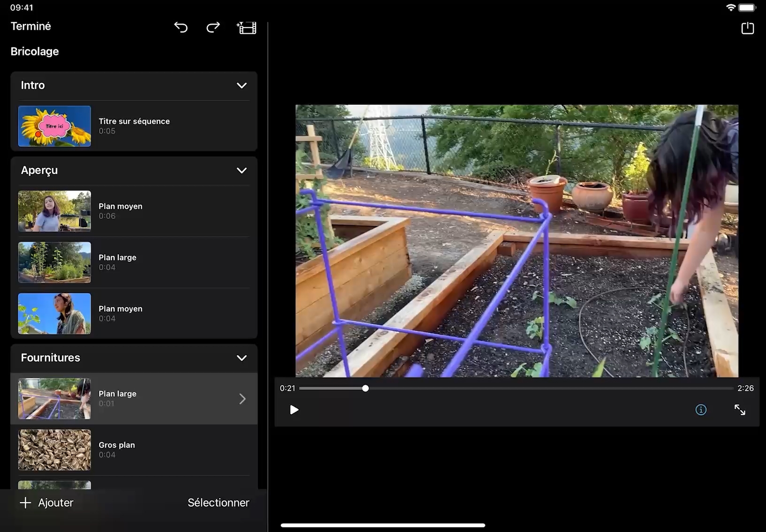This screenshot has height=532, width=766.
Task: Click the playback progress track after handle
Action: click(551, 388)
